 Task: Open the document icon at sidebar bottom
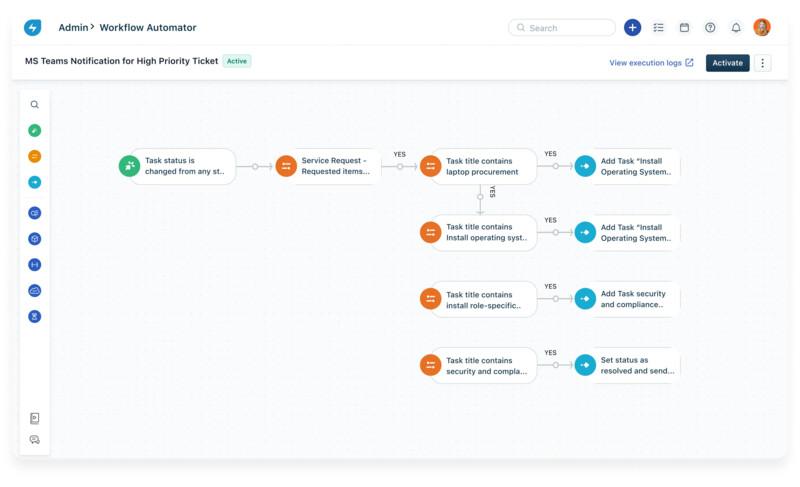(x=34, y=419)
